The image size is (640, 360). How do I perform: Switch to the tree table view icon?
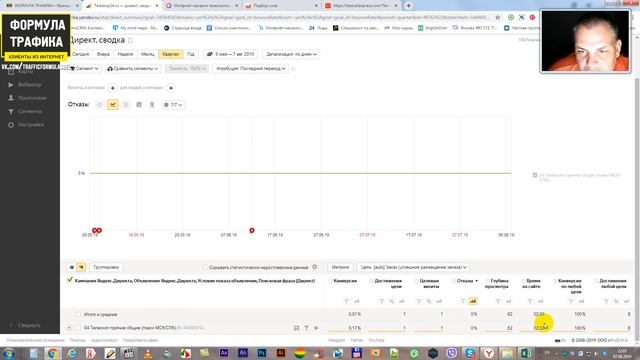pos(81,267)
